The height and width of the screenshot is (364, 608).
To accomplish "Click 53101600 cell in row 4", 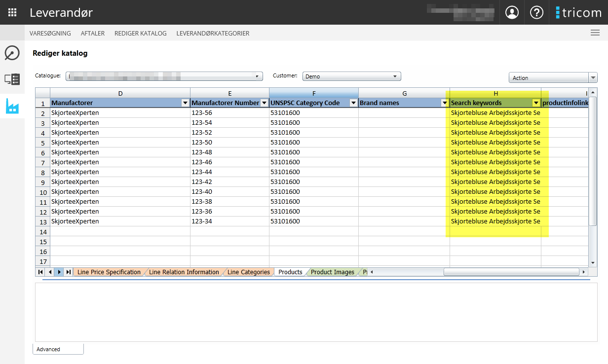I will coord(314,133).
